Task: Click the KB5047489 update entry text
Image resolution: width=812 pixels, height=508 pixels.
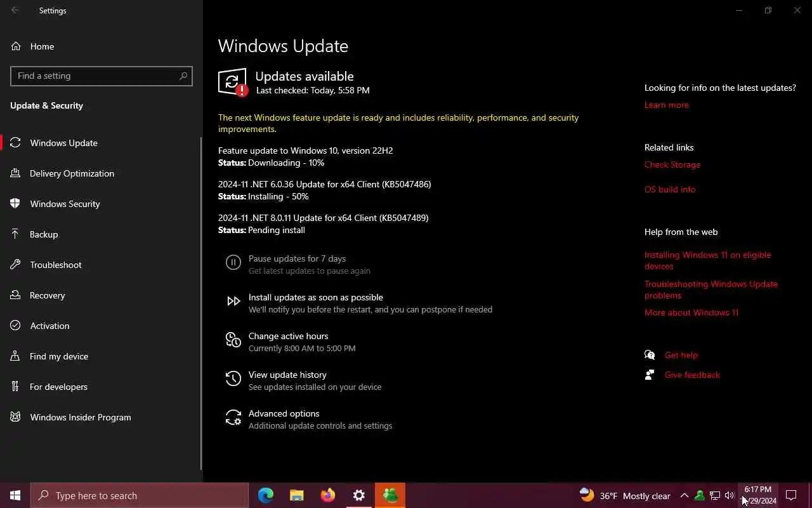Action: point(324,218)
